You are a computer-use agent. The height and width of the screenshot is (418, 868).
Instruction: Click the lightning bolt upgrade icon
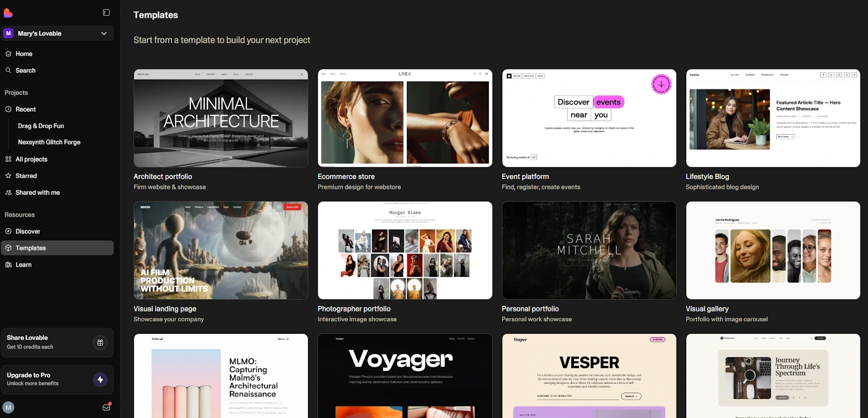(100, 379)
